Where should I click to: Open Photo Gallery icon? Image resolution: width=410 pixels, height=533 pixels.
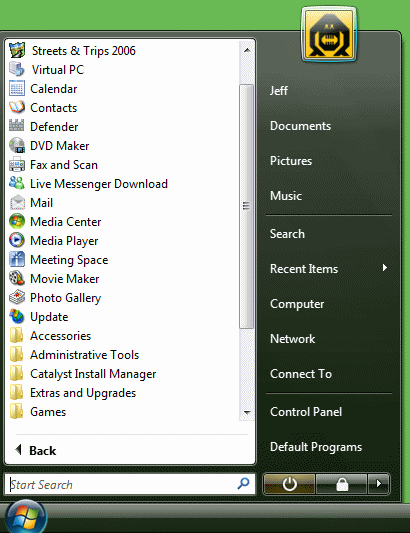17,297
